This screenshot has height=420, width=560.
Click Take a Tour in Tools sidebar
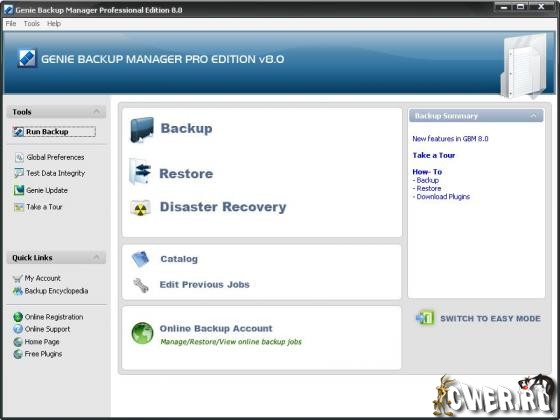click(44, 207)
